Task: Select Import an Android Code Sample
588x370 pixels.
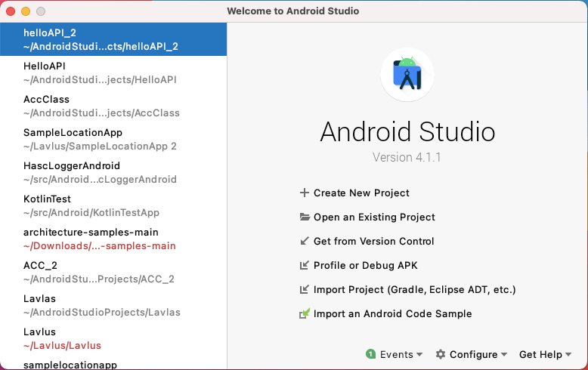Action: click(x=392, y=314)
